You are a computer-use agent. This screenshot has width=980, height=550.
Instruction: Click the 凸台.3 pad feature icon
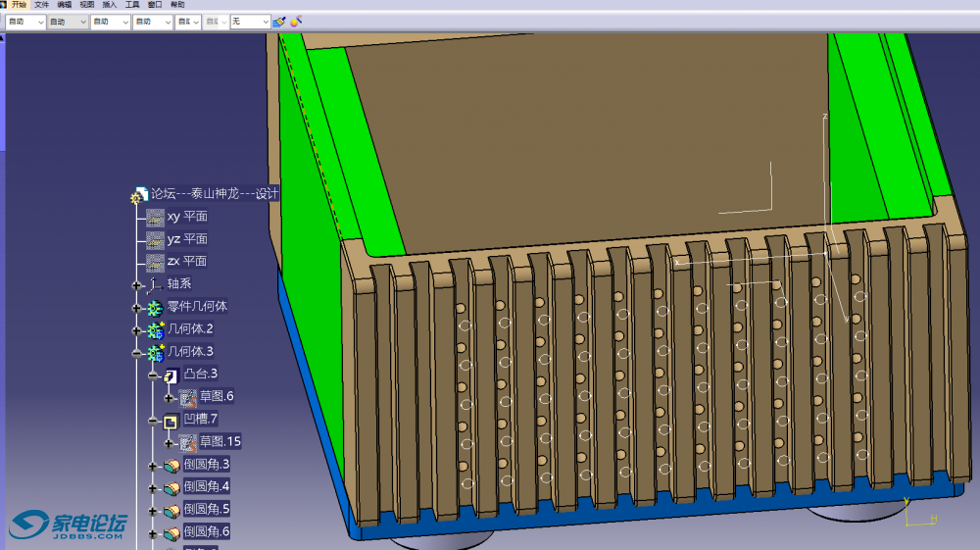(x=171, y=375)
